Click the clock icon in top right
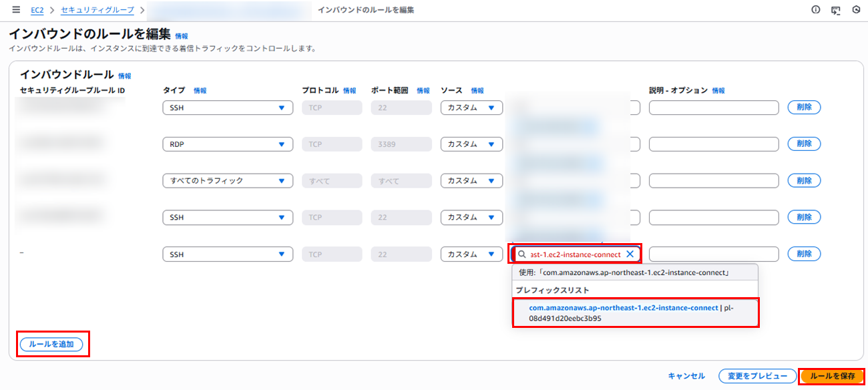The width and height of the screenshot is (868, 390). click(x=856, y=10)
